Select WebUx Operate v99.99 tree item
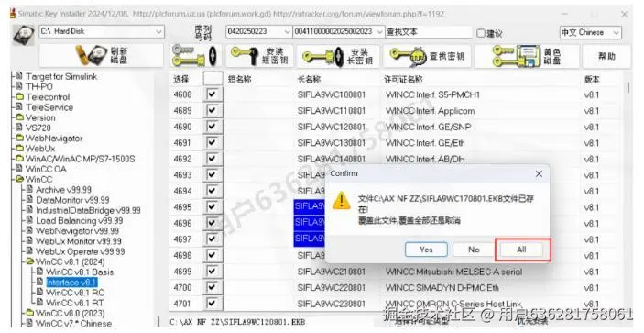Screen dimensions: 644x333 (81, 251)
